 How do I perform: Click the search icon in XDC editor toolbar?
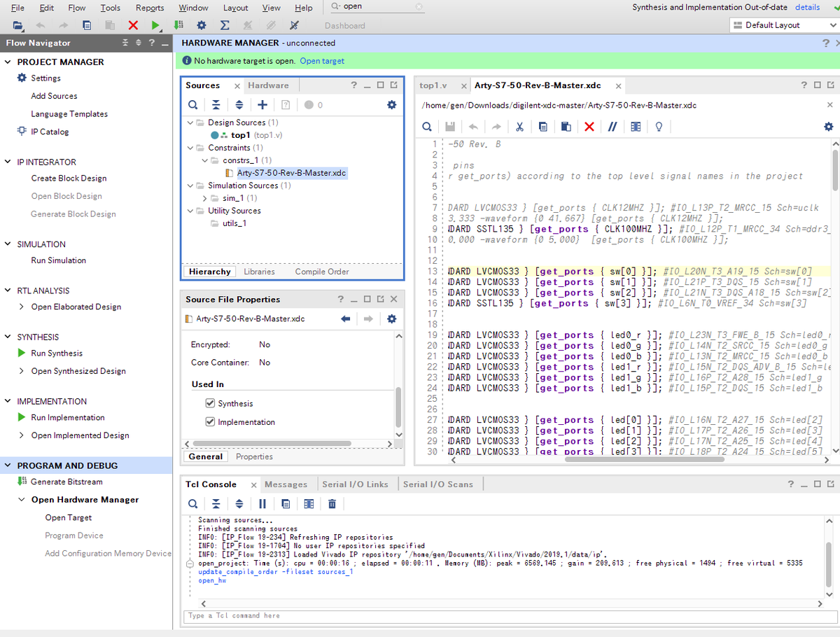(x=427, y=127)
